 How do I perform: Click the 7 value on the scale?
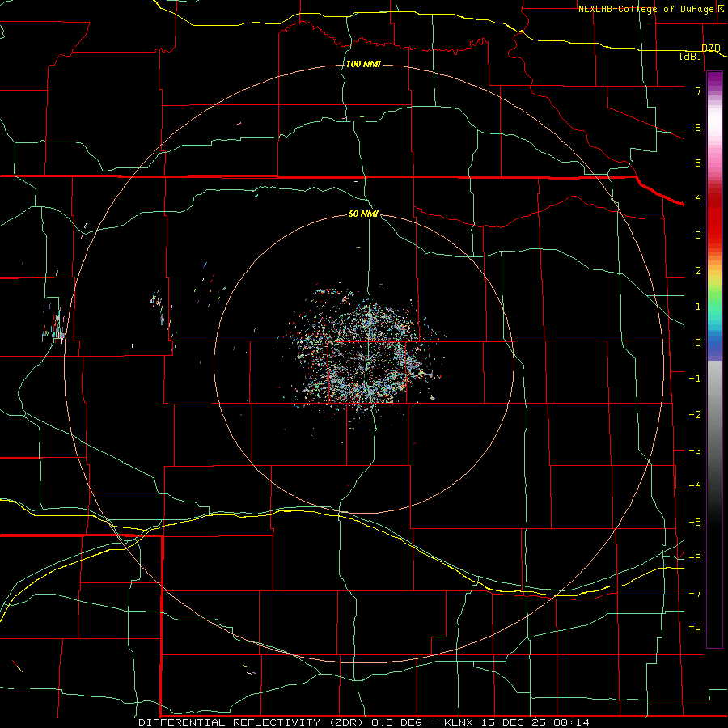point(698,91)
